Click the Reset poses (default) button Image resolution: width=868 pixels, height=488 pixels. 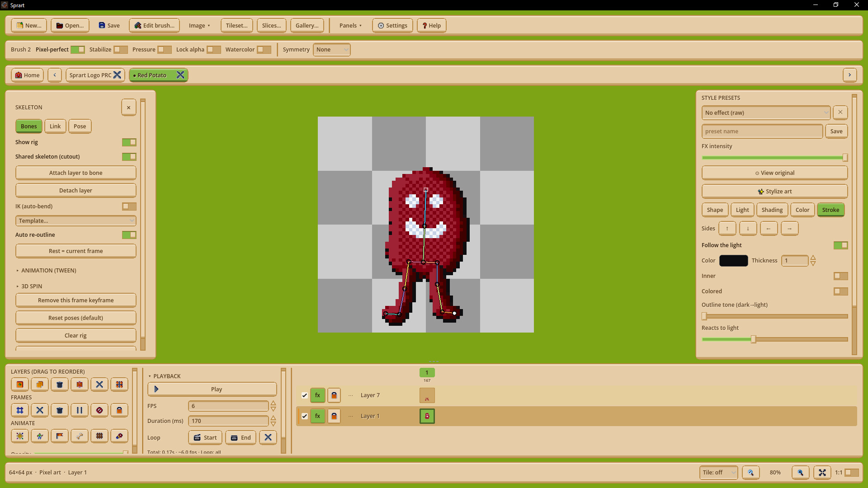pos(76,318)
